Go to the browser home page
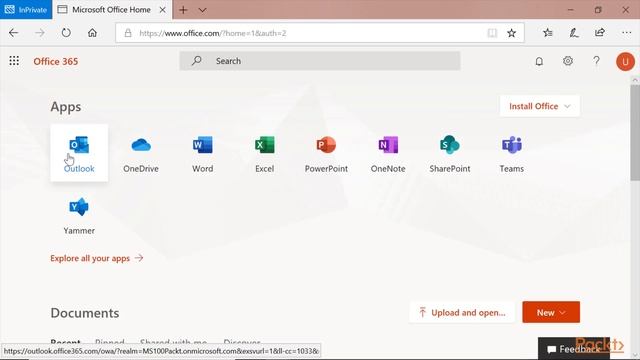This screenshot has height=360, width=640. (x=93, y=33)
